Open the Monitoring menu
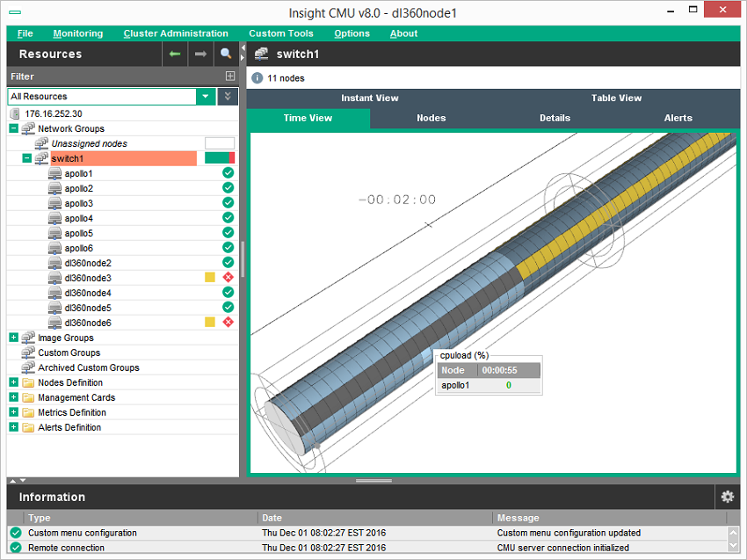Screen dimensions: 747x560 [x=77, y=33]
